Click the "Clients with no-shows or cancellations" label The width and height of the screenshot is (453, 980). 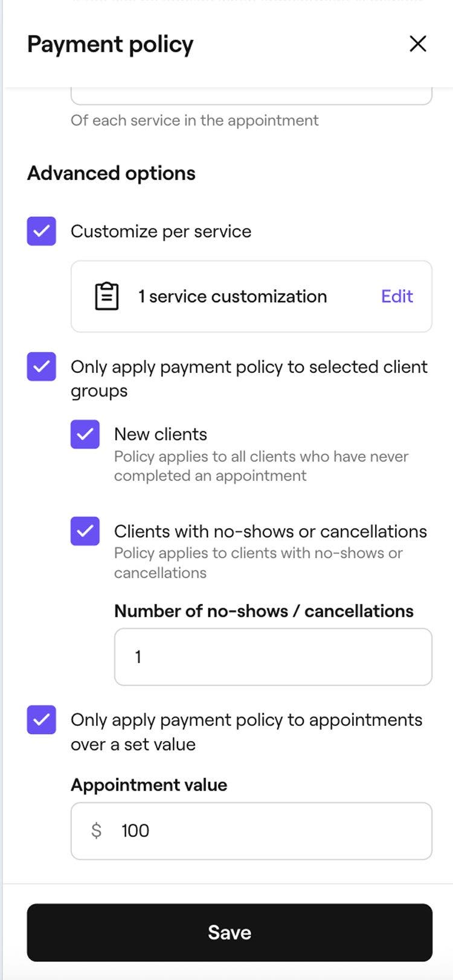270,531
